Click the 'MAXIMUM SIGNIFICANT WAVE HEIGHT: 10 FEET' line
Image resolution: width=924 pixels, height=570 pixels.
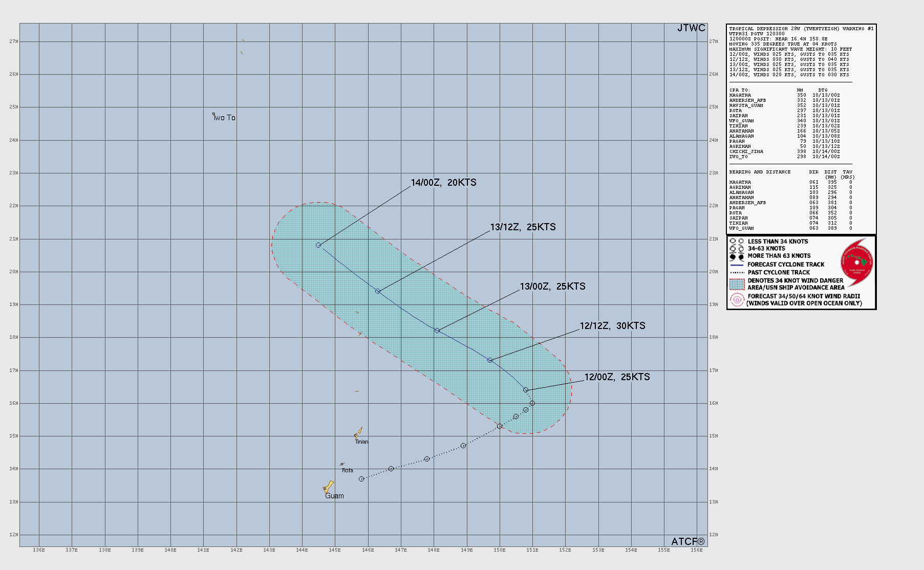coord(790,49)
